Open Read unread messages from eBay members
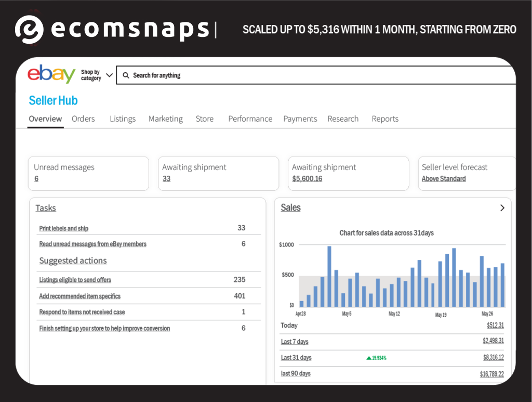The width and height of the screenshot is (532, 402). (x=92, y=244)
